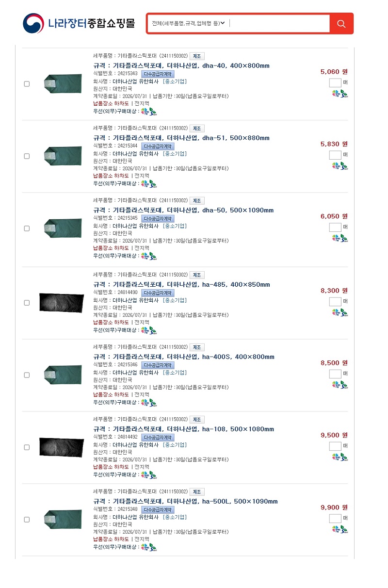Click priority purchase icon in dha-51 row
This screenshot has height=588, width=388.
[149, 184]
